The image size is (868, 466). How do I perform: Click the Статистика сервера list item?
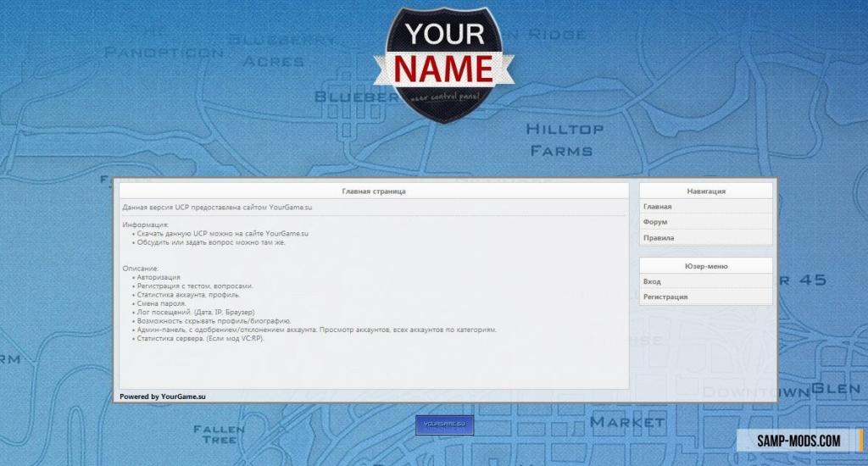(x=200, y=339)
